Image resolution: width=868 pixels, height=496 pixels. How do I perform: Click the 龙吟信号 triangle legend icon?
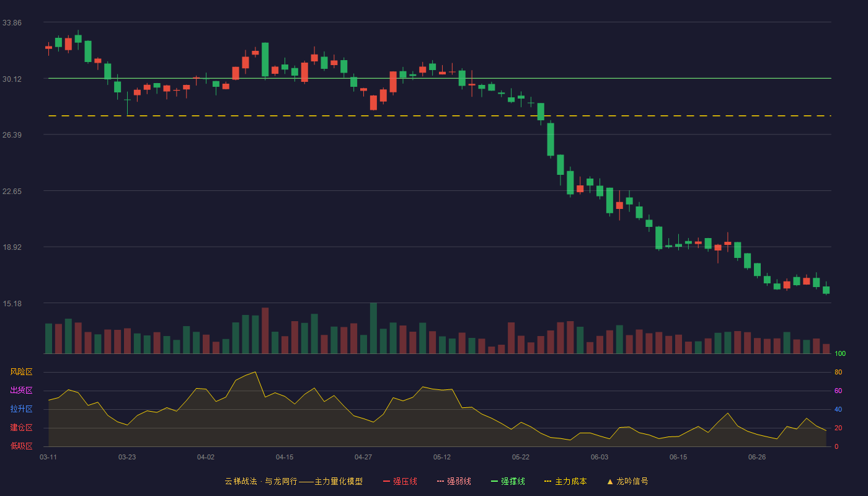click(x=609, y=481)
